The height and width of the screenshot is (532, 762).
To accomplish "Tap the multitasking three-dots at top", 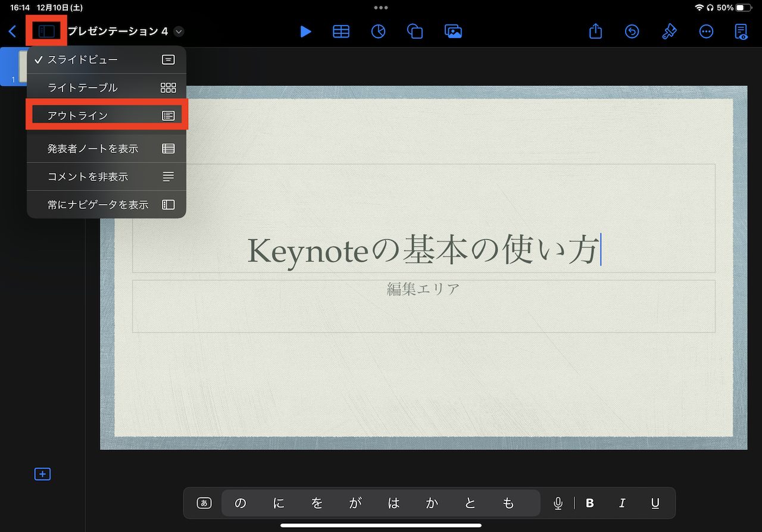I will (x=381, y=8).
